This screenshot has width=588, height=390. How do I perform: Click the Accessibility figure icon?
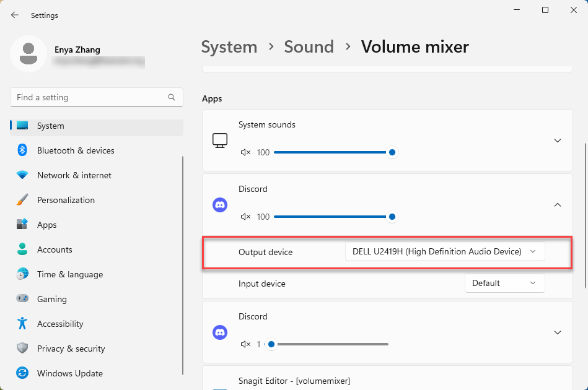[22, 324]
